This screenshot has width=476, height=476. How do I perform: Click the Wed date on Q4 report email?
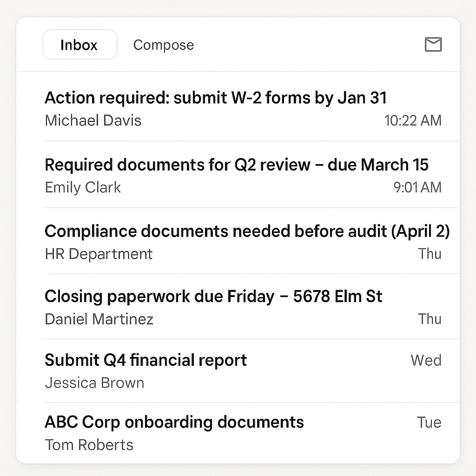426,360
